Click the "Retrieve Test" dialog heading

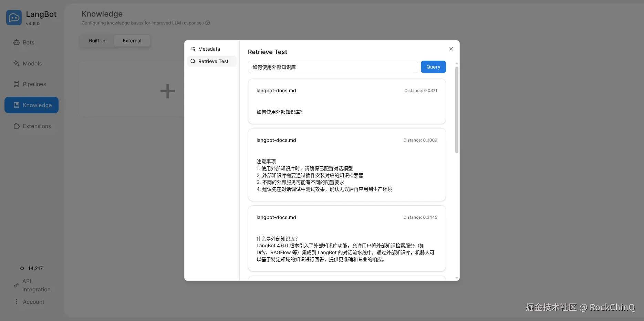268,52
